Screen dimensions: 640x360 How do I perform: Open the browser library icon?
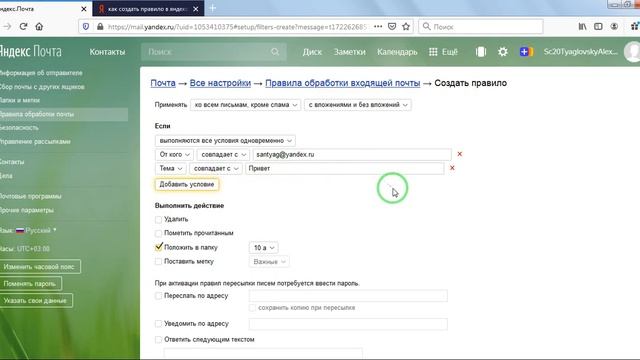(582, 27)
